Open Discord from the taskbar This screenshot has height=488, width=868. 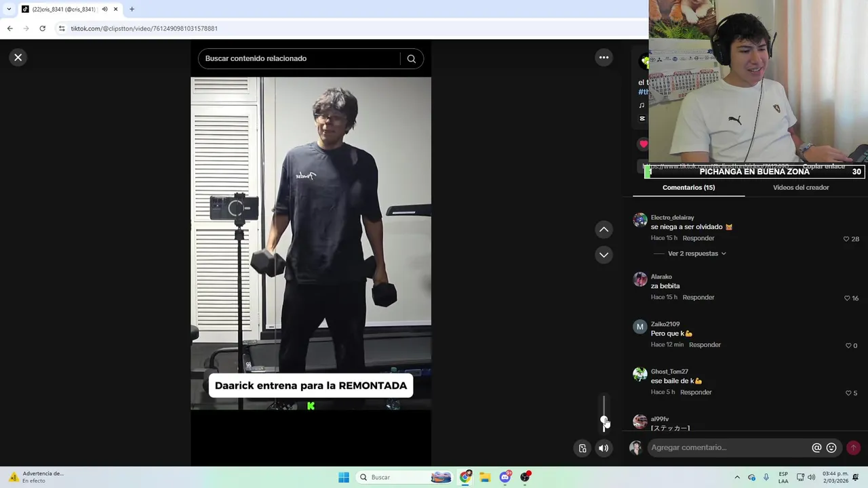(x=505, y=477)
